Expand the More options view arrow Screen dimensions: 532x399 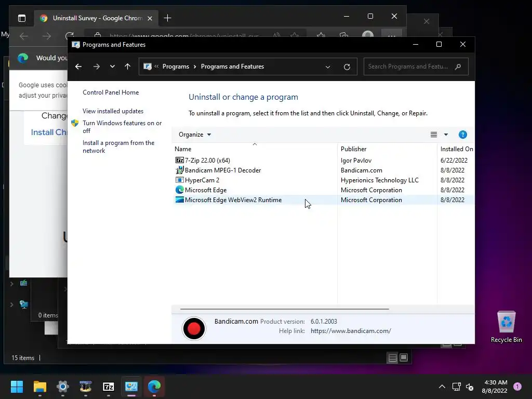(446, 135)
